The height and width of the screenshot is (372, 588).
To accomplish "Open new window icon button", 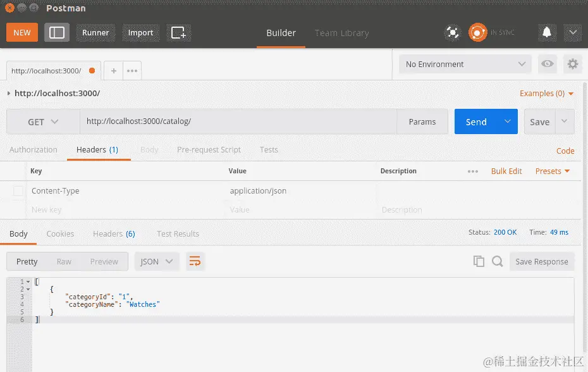I will 178,33.
